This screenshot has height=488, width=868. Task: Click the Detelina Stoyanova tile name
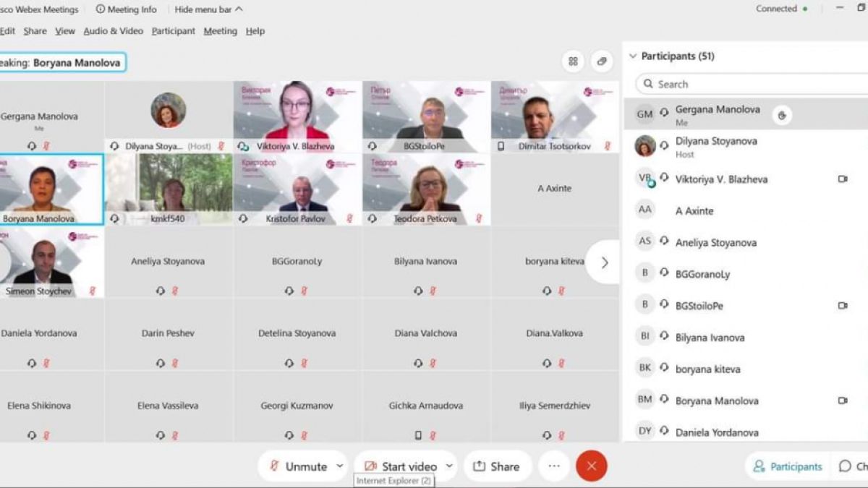pos(296,333)
